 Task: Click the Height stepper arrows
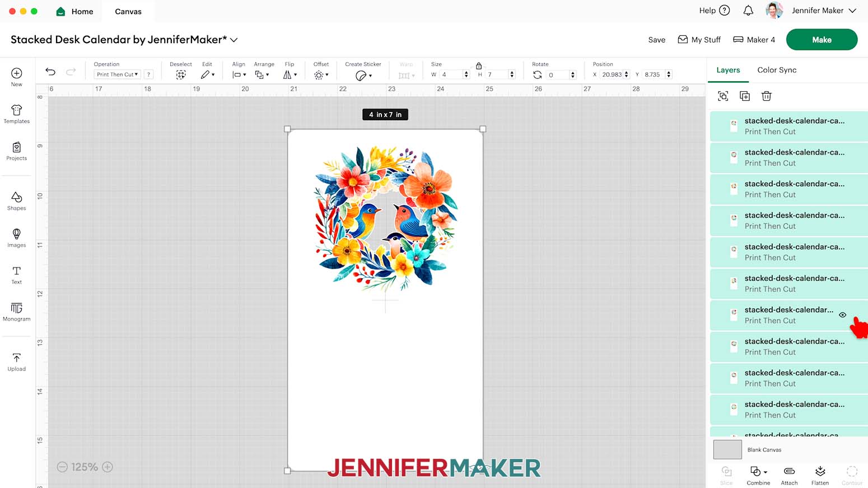(x=512, y=74)
